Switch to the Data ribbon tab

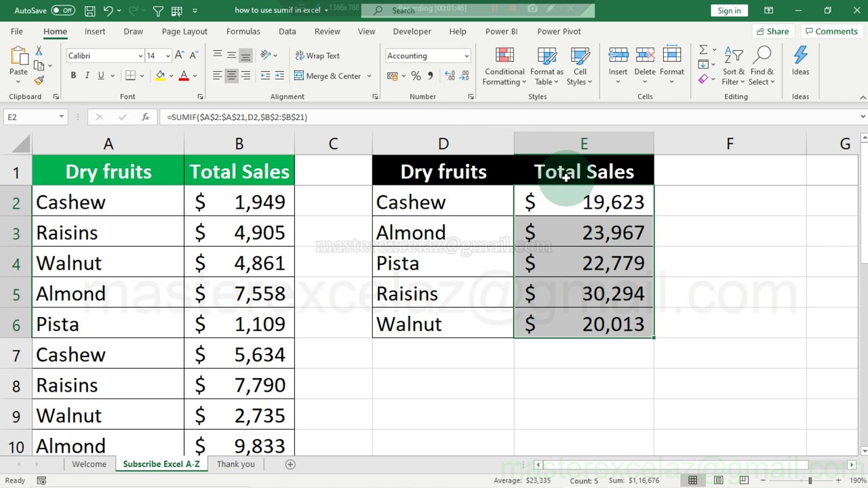click(288, 31)
